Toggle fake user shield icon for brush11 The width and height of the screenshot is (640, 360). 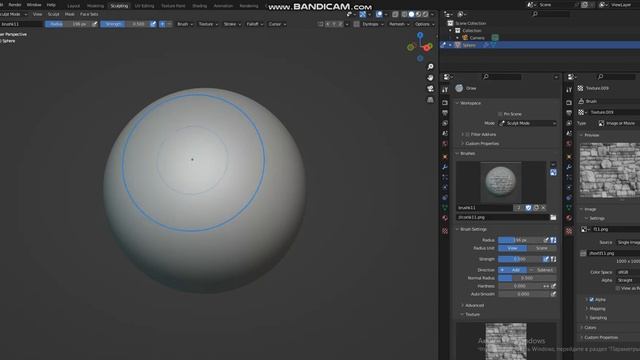click(x=528, y=208)
